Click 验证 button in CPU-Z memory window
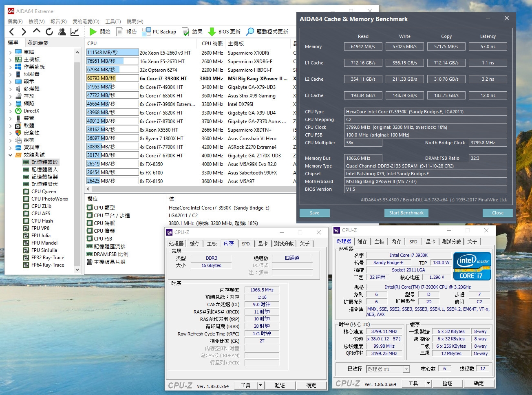 [280, 385]
